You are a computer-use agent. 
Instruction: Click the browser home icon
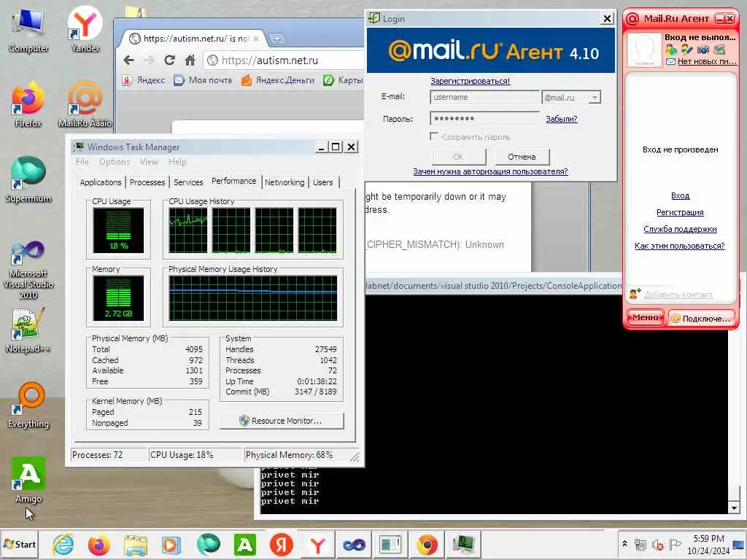(x=190, y=61)
